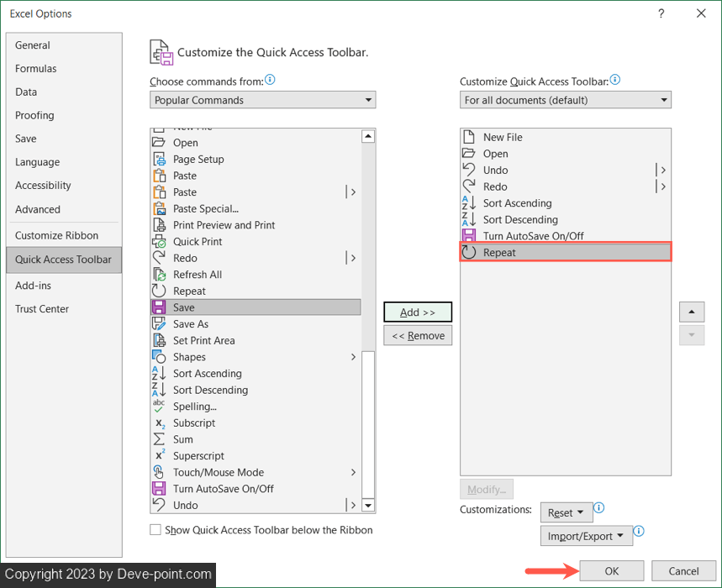The width and height of the screenshot is (722, 588).
Task: Select the Set Print Area icon
Action: (x=159, y=341)
